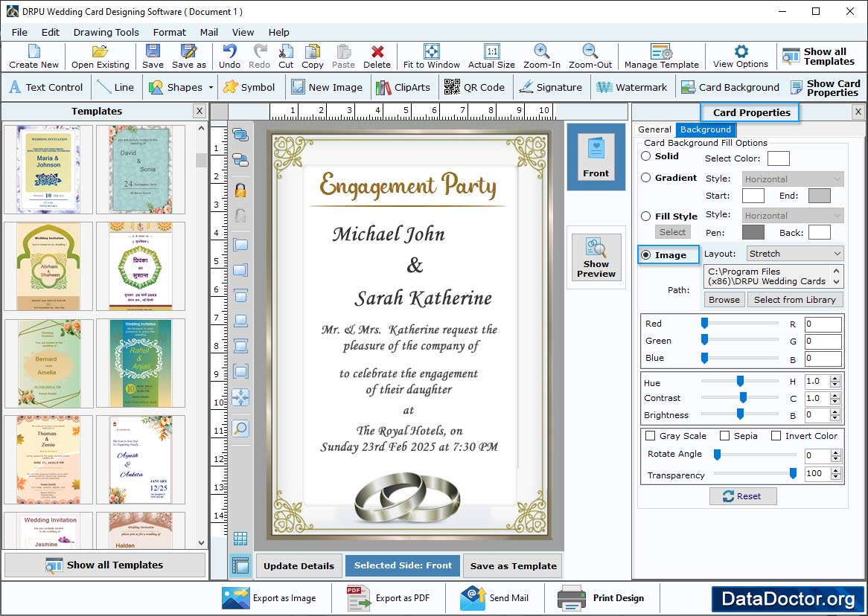Toggle the grid icon
868x616 pixels.
(240, 538)
